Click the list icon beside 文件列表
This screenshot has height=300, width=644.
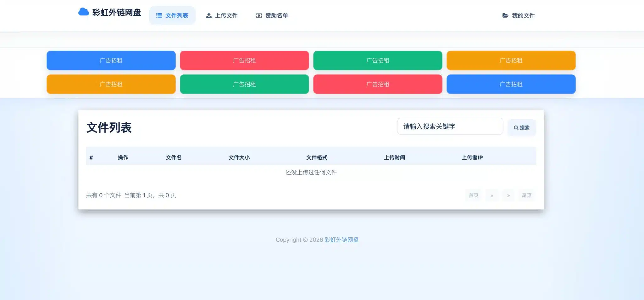[x=159, y=15]
